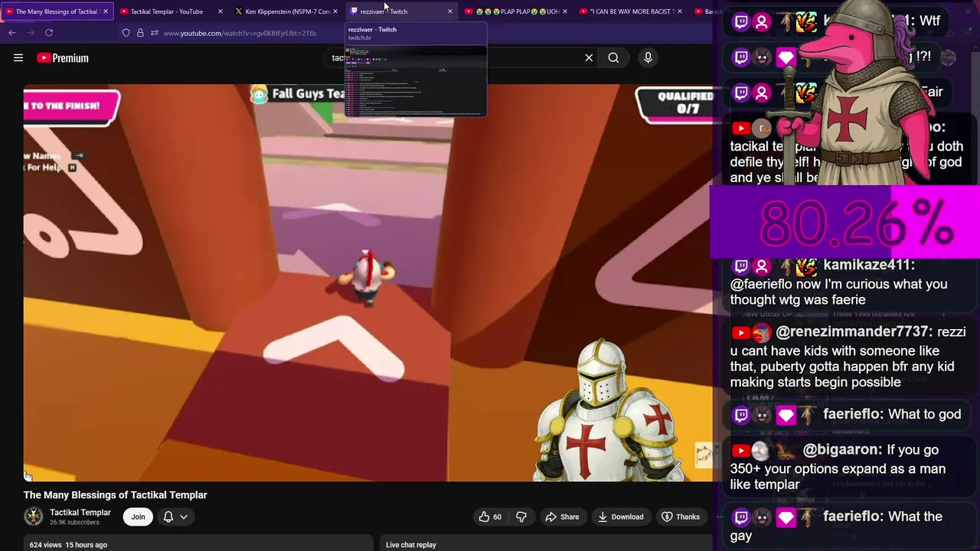This screenshot has width=980, height=551.
Task: Dislike the video with thumbs down
Action: pos(521,517)
